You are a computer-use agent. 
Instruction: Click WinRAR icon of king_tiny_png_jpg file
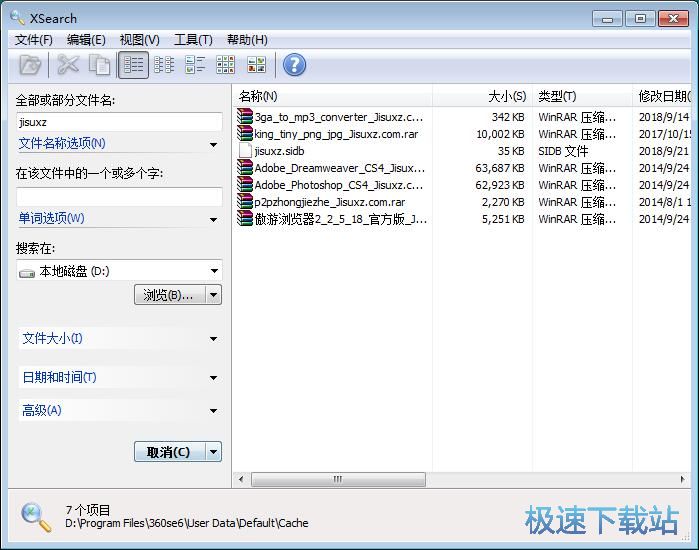click(245, 134)
